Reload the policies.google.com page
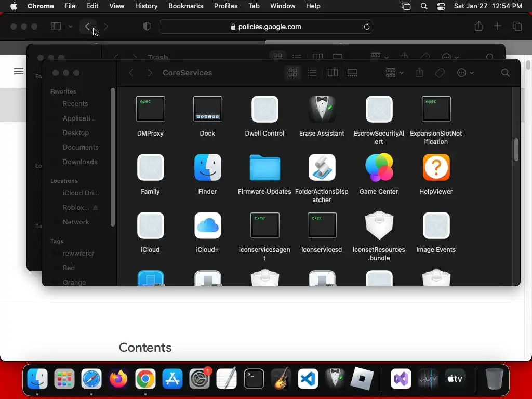Image resolution: width=532 pixels, height=399 pixels. click(x=366, y=27)
